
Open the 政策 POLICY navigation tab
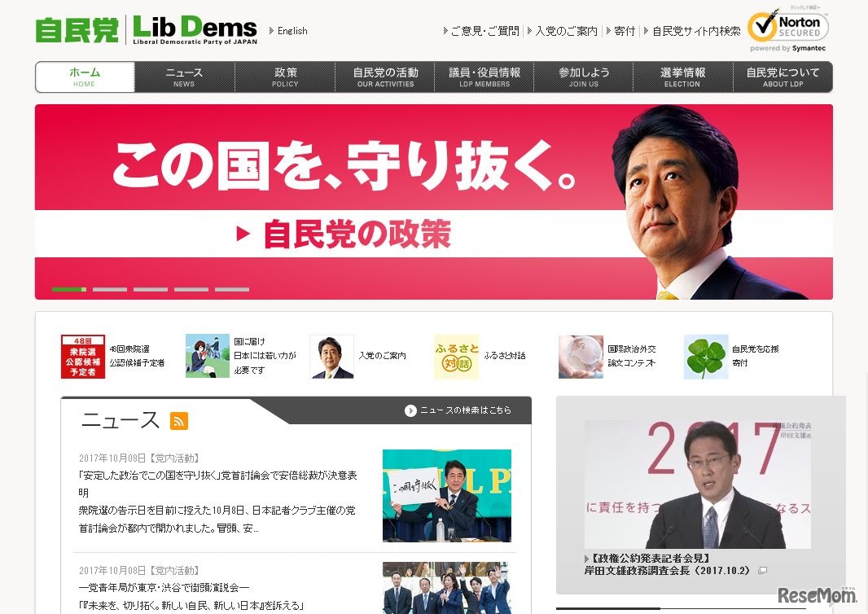point(285,77)
